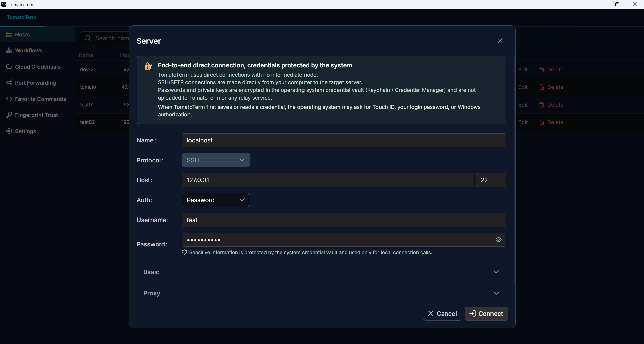Click the trash icon in test01 row
644x344 pixels.
542,105
